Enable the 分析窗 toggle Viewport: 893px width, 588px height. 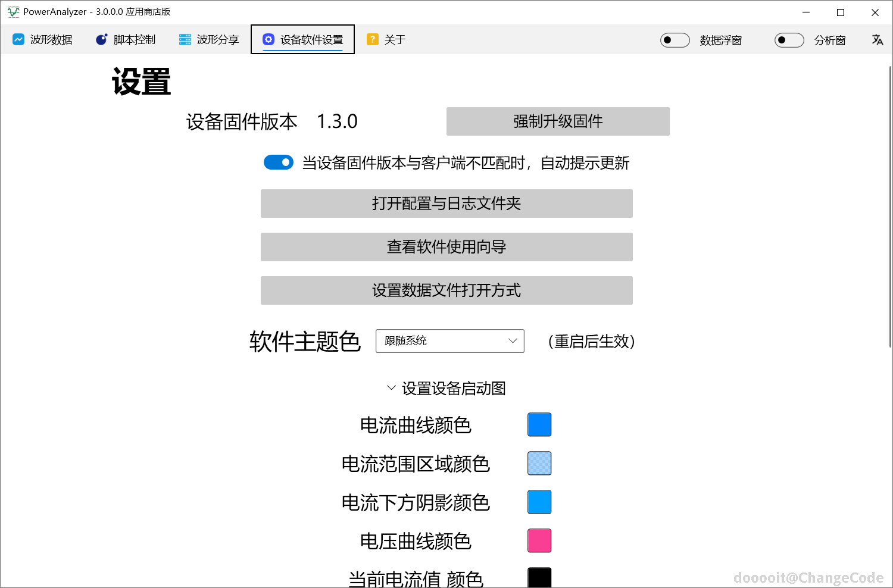pos(789,40)
